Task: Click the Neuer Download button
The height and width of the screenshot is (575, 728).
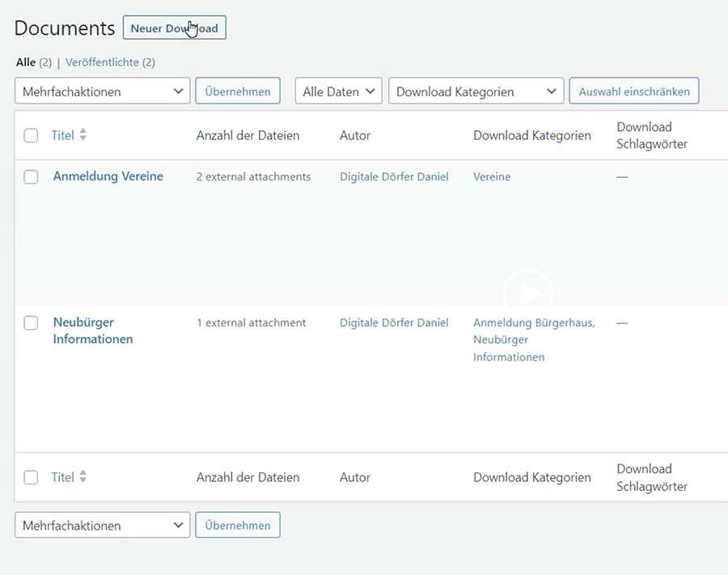Action: pos(174,28)
